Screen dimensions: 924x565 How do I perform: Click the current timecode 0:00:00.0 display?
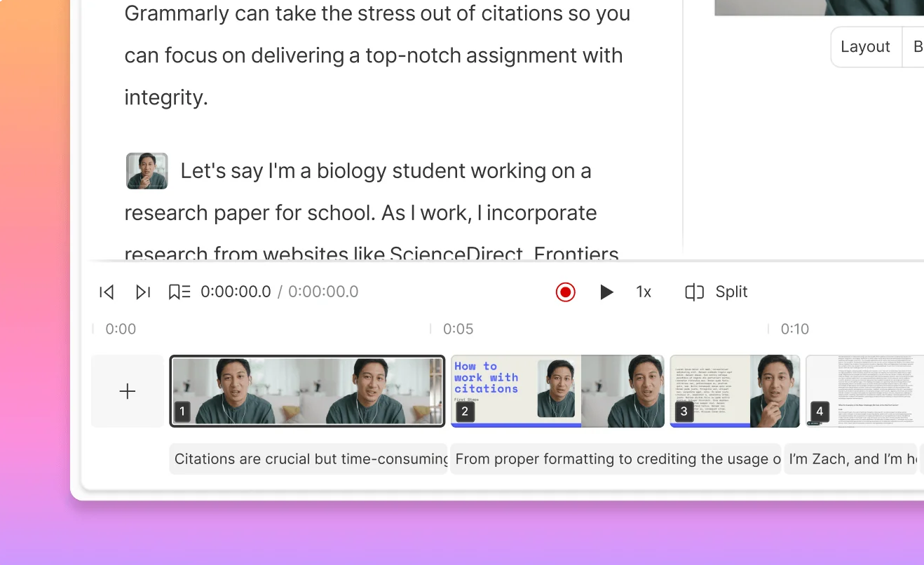[236, 292]
